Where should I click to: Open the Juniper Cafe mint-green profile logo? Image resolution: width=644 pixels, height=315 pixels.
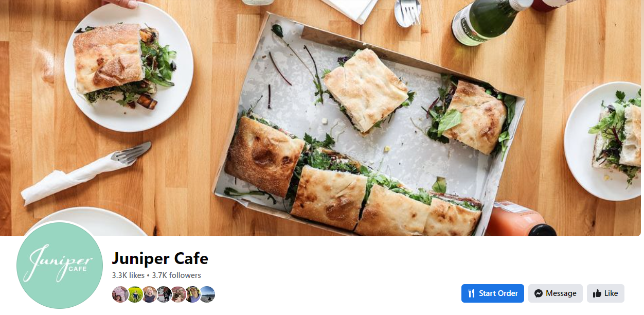pos(60,266)
